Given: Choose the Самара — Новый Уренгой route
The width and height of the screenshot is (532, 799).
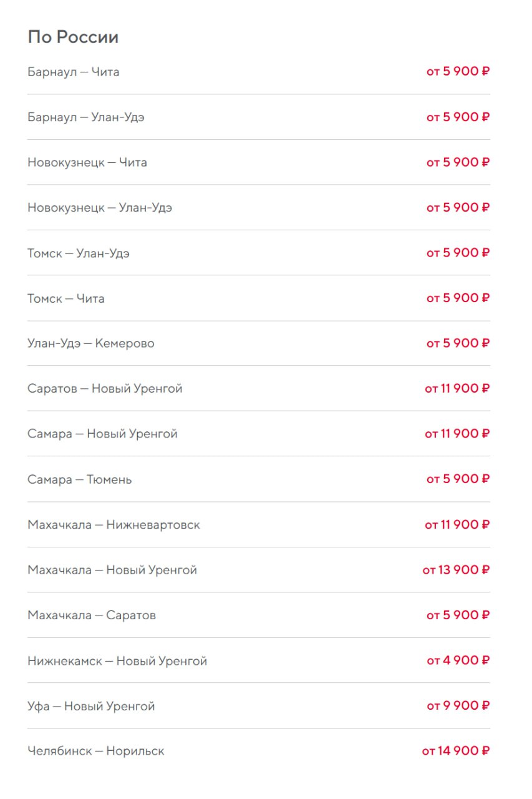Looking at the screenshot, I should click(102, 434).
